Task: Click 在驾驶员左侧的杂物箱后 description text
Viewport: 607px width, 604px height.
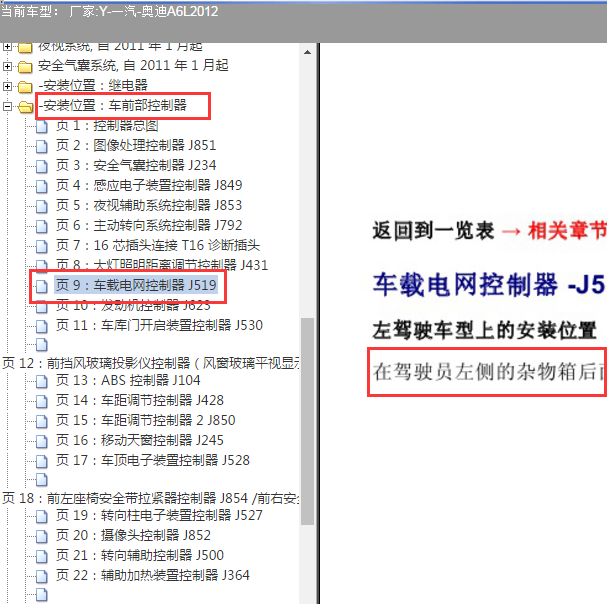Action: click(489, 372)
